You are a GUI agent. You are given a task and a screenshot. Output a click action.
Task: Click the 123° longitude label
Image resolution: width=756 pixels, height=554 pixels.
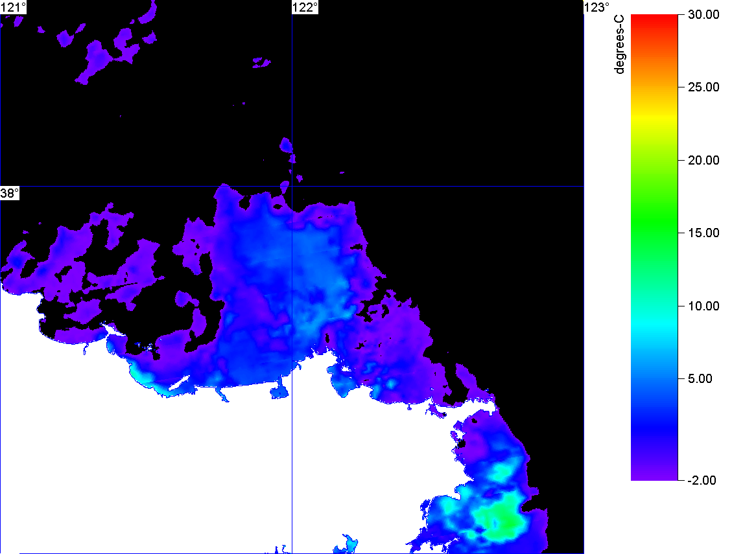[x=597, y=7]
